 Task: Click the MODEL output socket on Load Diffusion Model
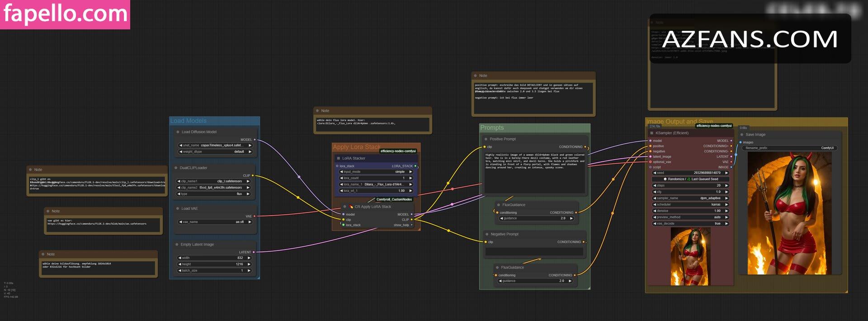[x=255, y=140]
